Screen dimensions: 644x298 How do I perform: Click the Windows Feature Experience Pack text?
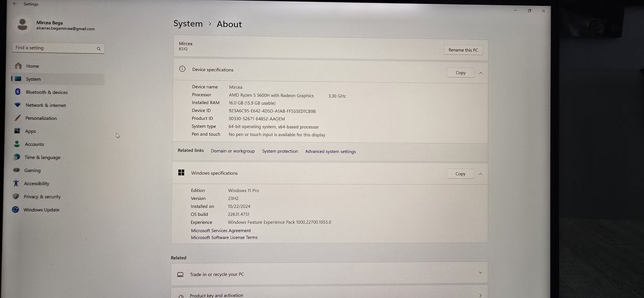pyautogui.click(x=279, y=223)
